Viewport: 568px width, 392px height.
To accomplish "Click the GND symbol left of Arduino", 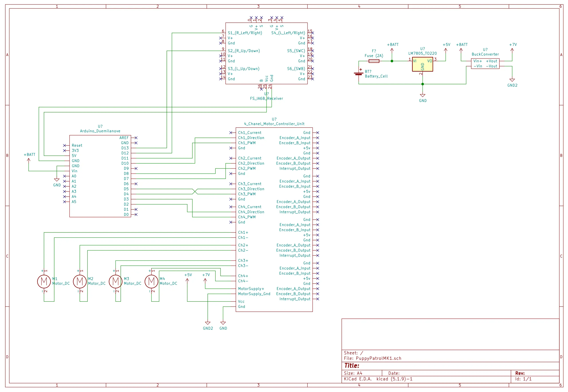I will pos(57,180).
